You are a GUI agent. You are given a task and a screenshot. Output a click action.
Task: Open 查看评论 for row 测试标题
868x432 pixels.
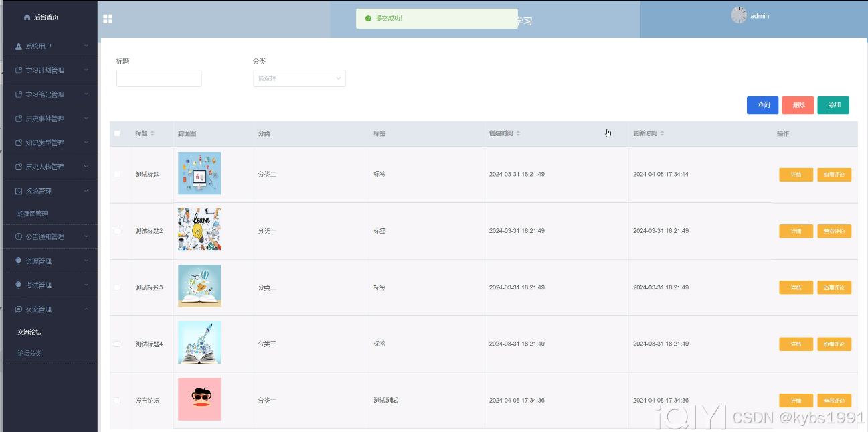[834, 175]
